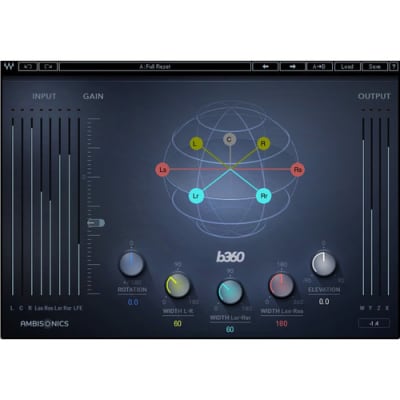This screenshot has width=400, height=400.
Task: Click the gain fader handle
Action: coord(96,223)
